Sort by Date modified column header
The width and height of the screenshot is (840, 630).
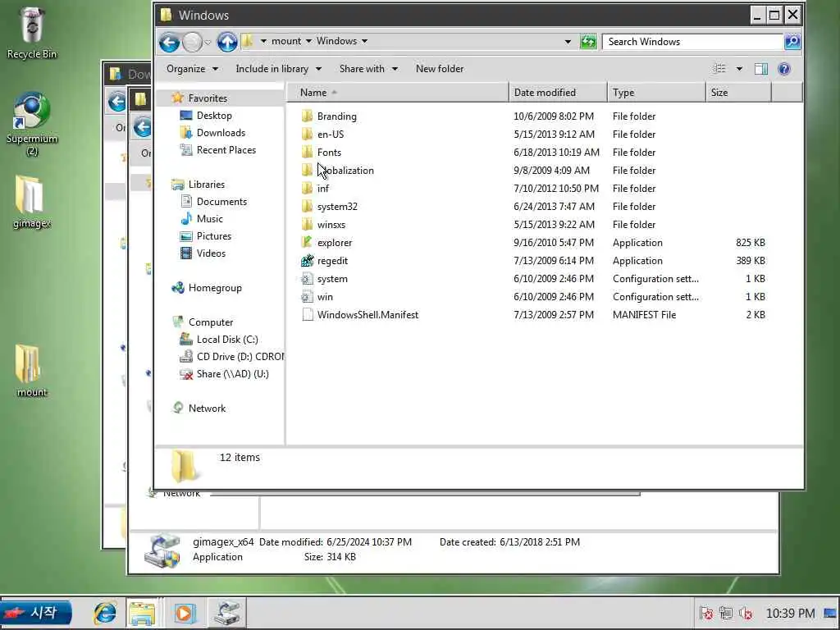click(x=558, y=93)
